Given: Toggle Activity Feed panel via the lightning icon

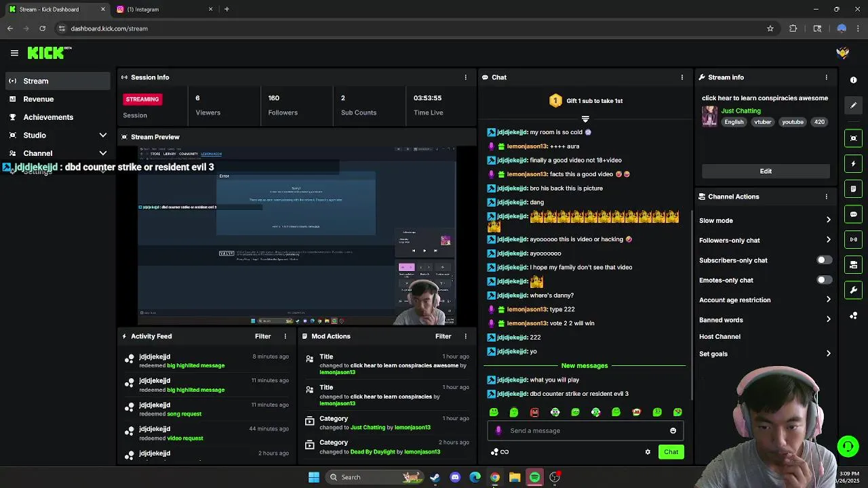Looking at the screenshot, I should tap(853, 163).
